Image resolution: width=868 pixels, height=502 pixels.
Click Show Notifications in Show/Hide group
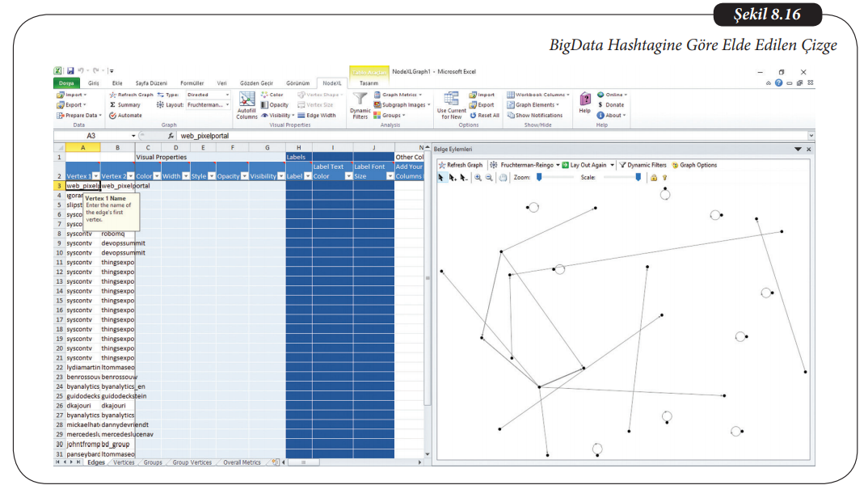(534, 116)
